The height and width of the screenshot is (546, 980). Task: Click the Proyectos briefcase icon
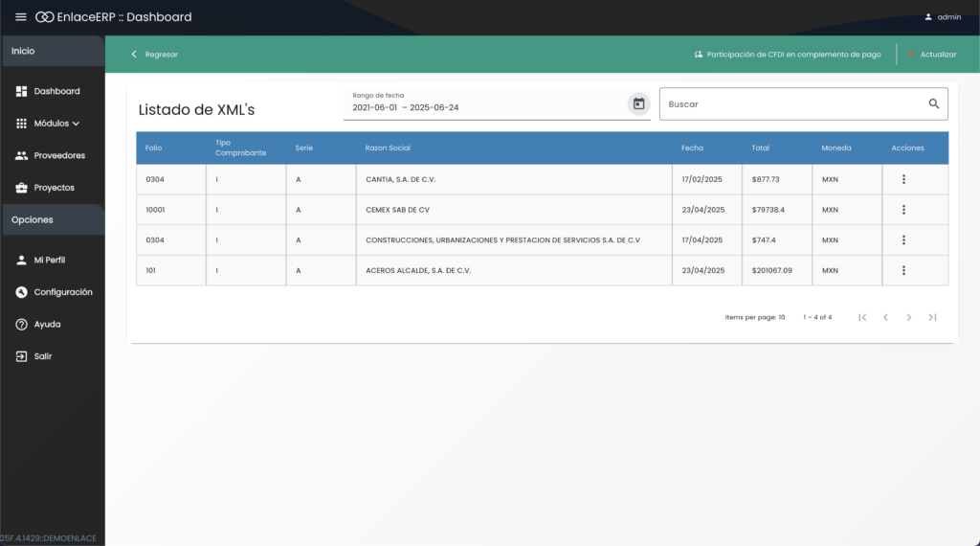tap(21, 188)
